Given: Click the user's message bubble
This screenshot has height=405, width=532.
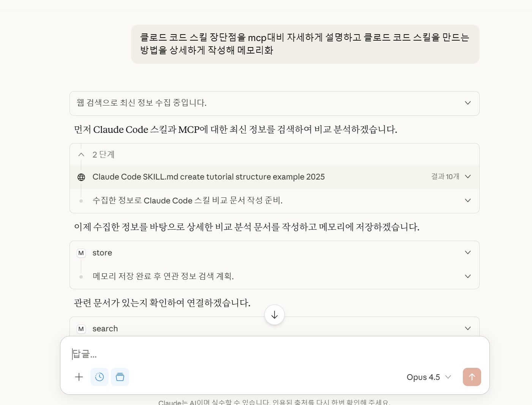Looking at the screenshot, I should 305,44.
